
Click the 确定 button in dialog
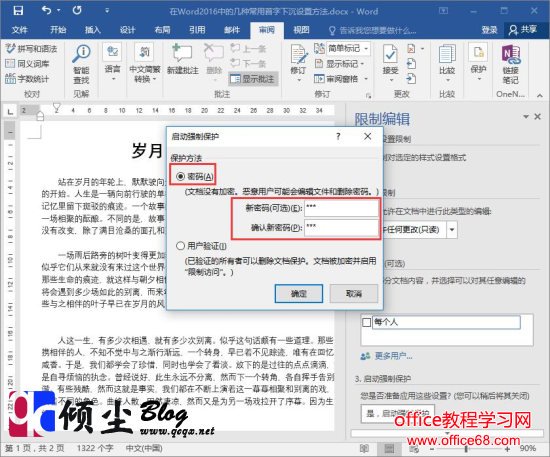[x=299, y=294]
